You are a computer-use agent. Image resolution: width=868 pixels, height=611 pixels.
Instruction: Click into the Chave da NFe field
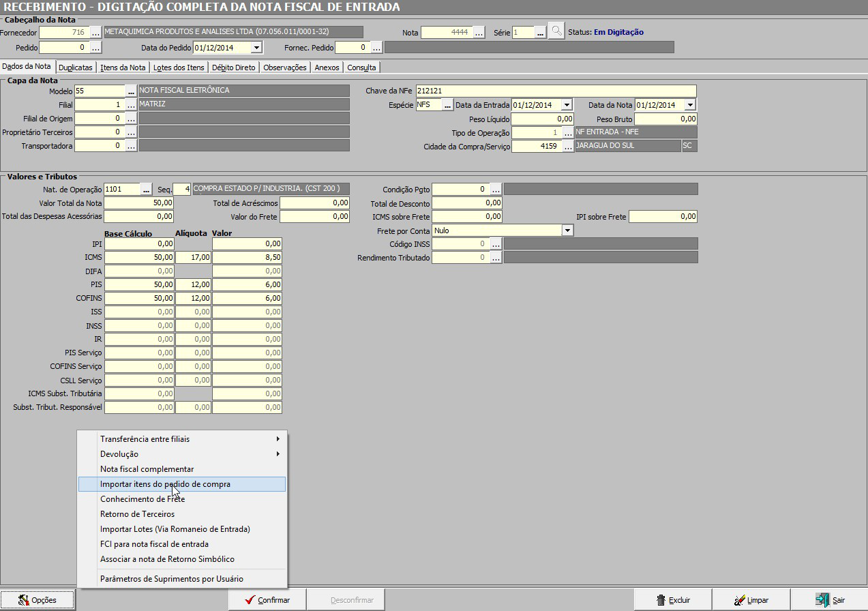click(555, 91)
